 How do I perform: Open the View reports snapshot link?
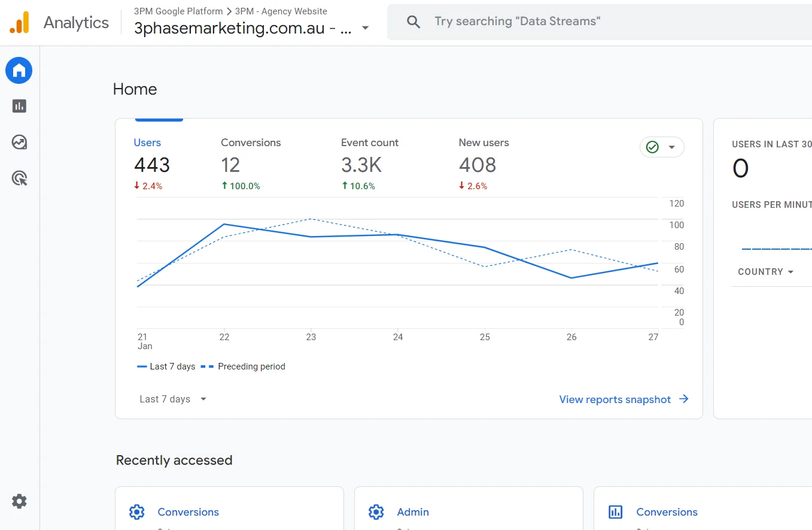(x=623, y=399)
